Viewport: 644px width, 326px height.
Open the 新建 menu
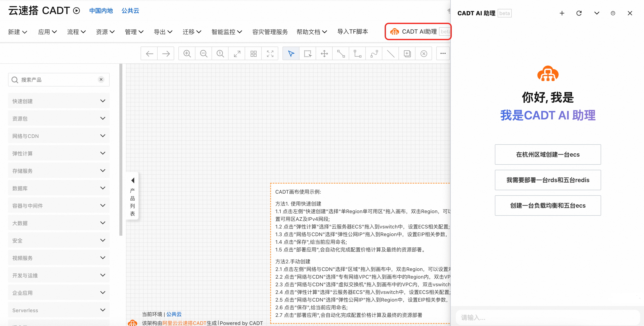17,32
